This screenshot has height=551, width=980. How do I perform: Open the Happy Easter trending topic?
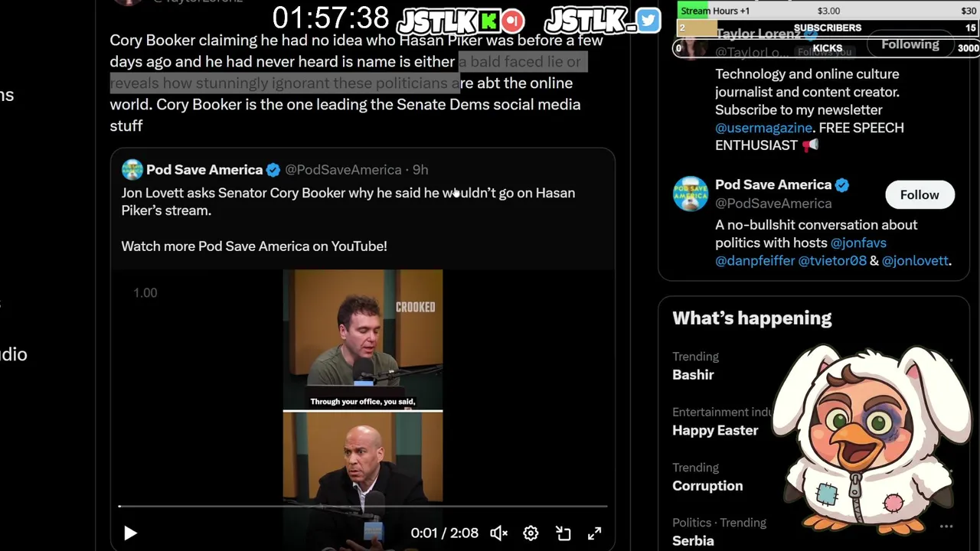pyautogui.click(x=715, y=430)
